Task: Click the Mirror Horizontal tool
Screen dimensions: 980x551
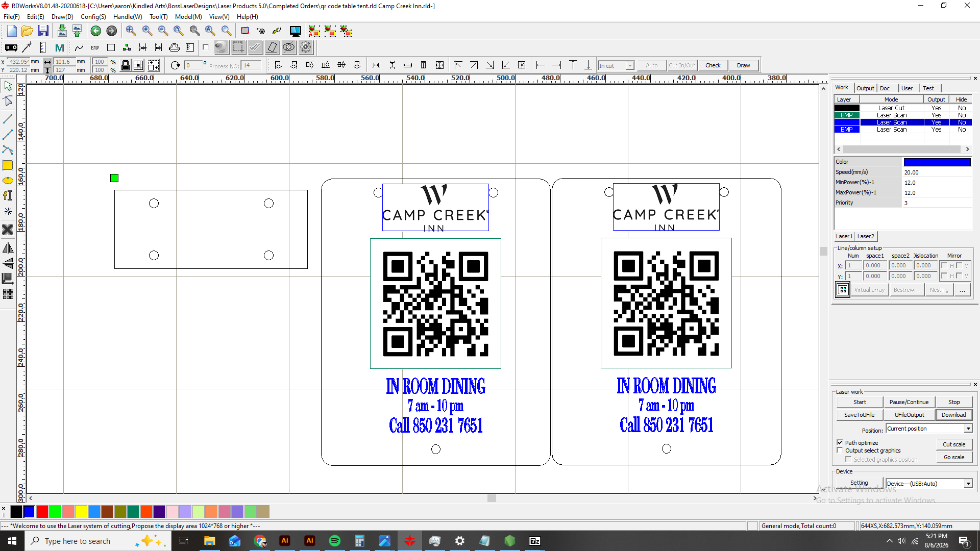Action: tap(8, 248)
